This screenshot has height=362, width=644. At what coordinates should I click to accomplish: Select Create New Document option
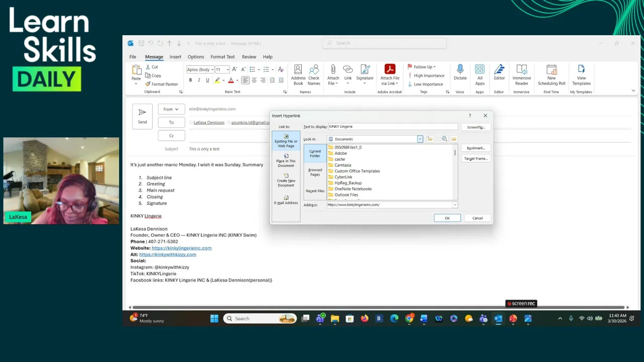(x=286, y=180)
